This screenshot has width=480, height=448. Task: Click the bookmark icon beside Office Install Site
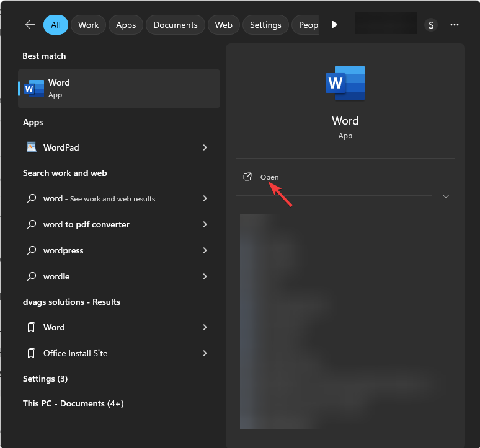(32, 353)
